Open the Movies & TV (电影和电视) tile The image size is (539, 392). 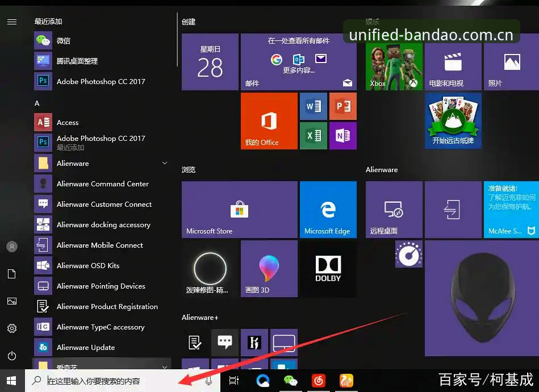point(453,66)
